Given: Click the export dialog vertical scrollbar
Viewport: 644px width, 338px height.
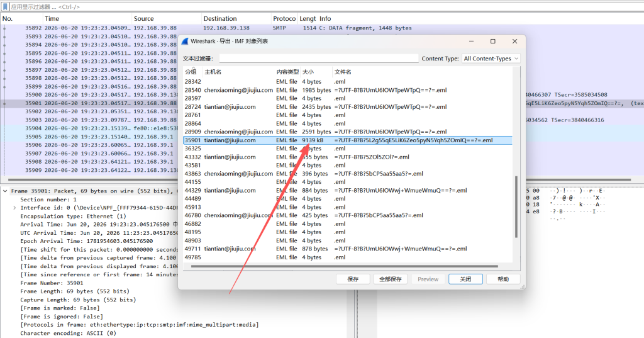Looking at the screenshot, I should click(516, 206).
